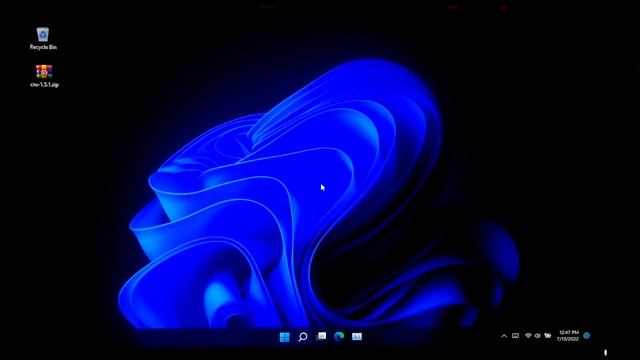The height and width of the screenshot is (360, 640).
Task: Open the taskbar app right of Edge
Action: coord(357,336)
